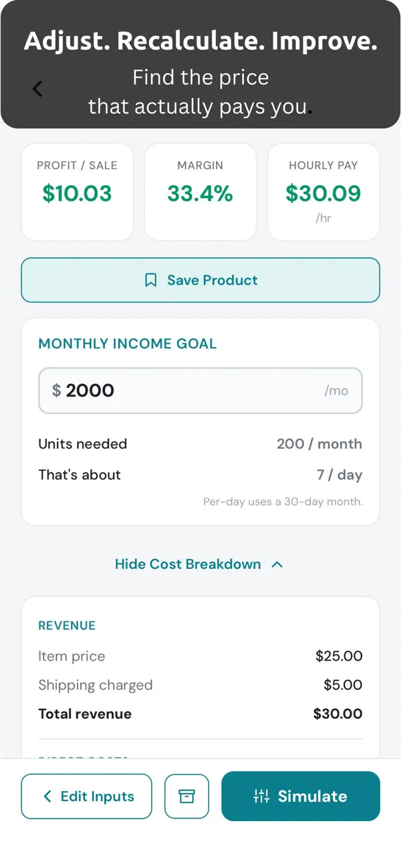Click the bookmark icon on Save Product
The image size is (401, 868).
point(151,280)
